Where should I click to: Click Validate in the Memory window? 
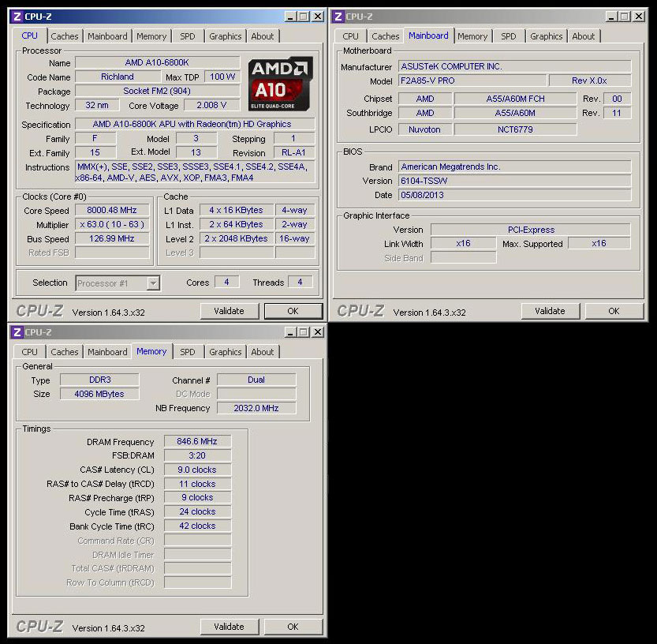(230, 627)
